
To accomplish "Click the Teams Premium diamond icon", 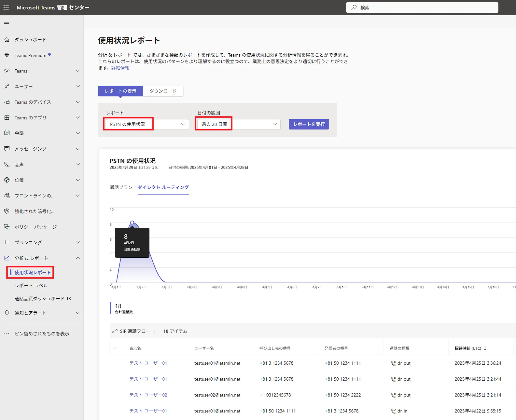I will tap(7, 55).
